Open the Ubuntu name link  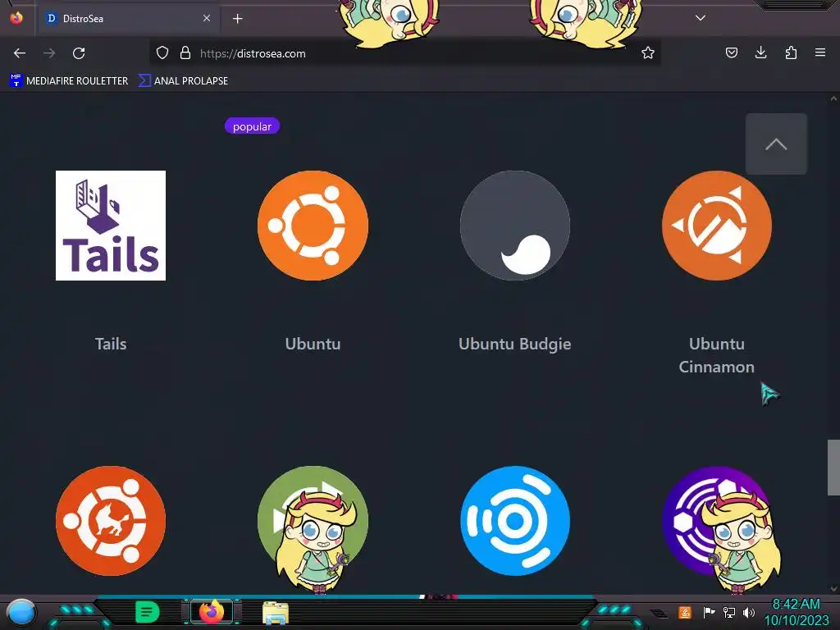pyautogui.click(x=313, y=344)
